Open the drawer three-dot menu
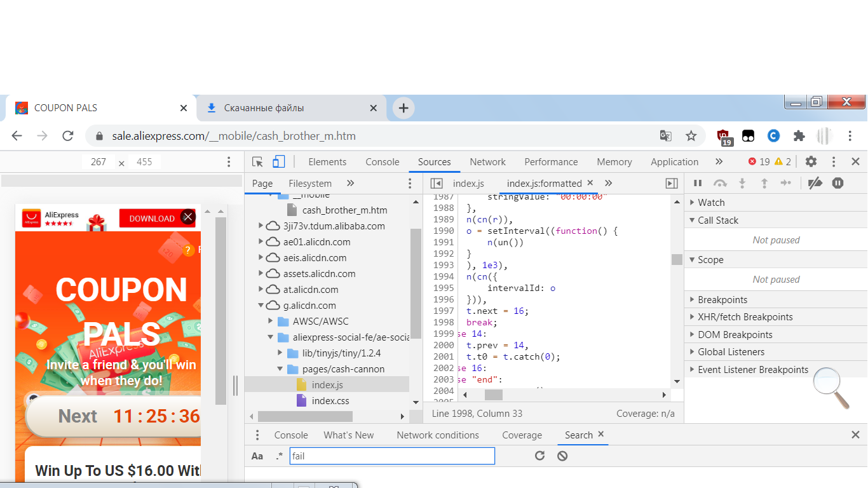868x488 pixels. click(257, 435)
